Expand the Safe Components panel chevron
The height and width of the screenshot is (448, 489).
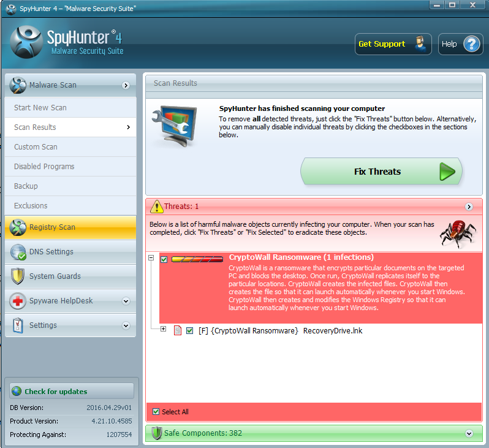coord(469,433)
